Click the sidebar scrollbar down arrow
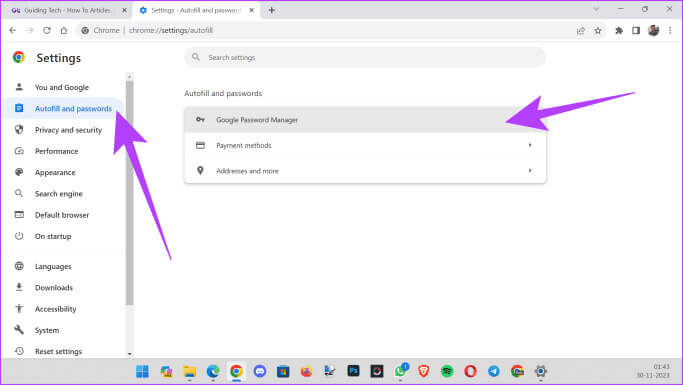The image size is (683, 385). (x=129, y=354)
